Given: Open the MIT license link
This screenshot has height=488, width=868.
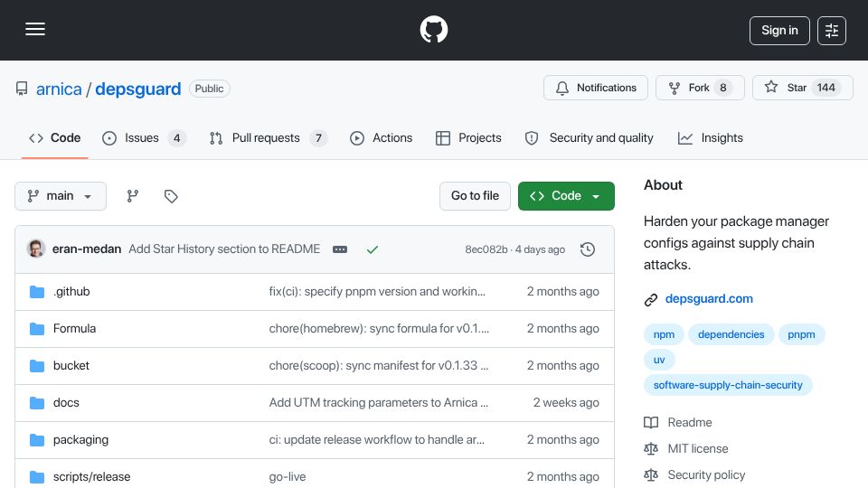Looking at the screenshot, I should pyautogui.click(x=697, y=449).
